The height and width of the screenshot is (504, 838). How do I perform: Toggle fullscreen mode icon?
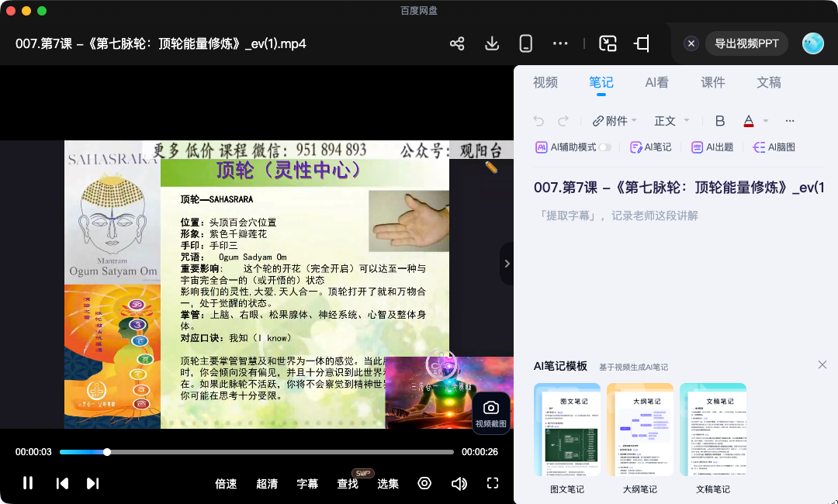tap(493, 483)
